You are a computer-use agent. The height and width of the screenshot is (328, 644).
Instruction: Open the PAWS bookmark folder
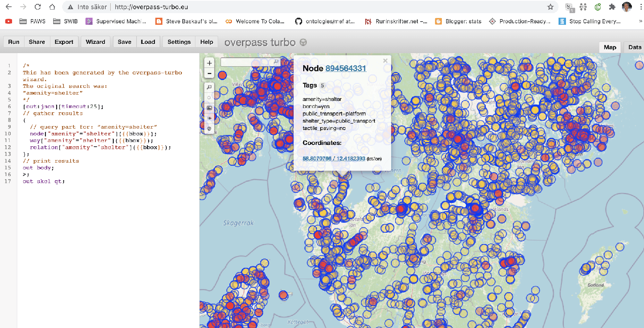pos(33,21)
